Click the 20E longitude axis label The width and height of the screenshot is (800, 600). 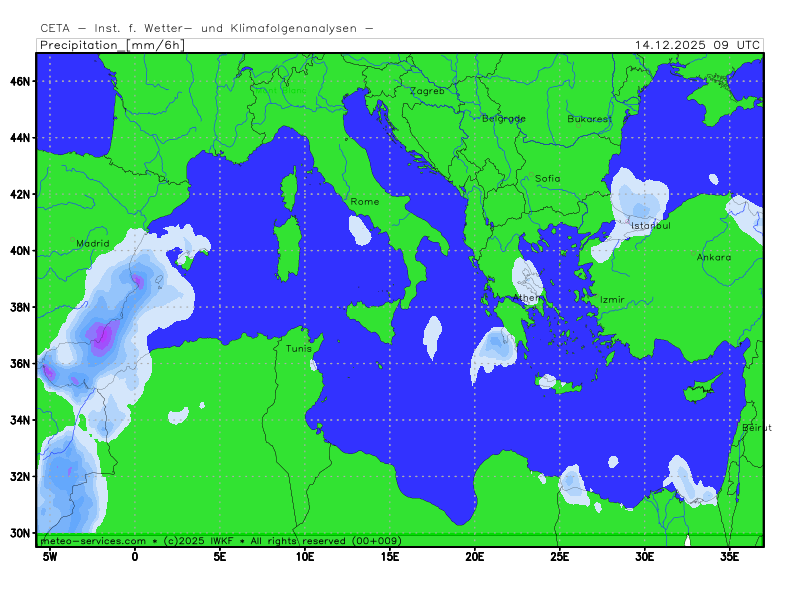click(474, 556)
